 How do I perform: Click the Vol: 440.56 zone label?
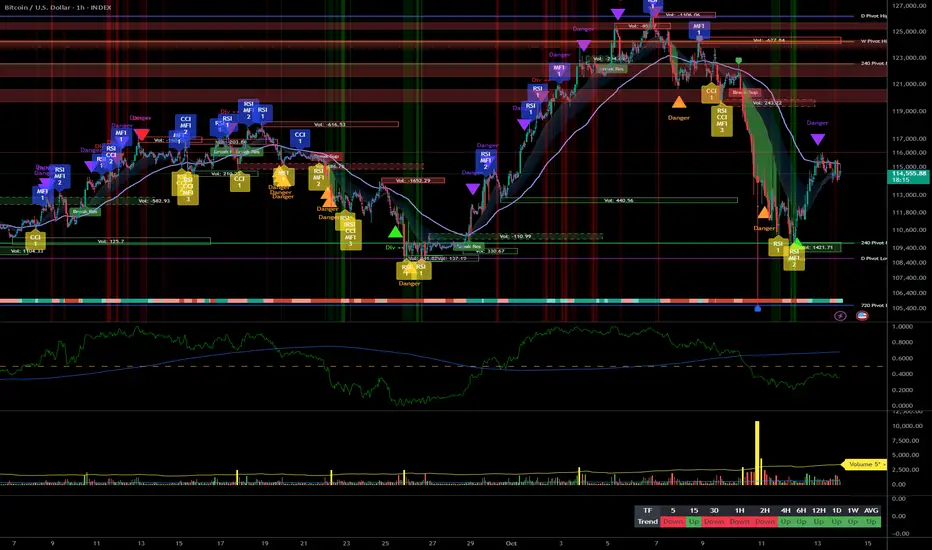coord(618,200)
